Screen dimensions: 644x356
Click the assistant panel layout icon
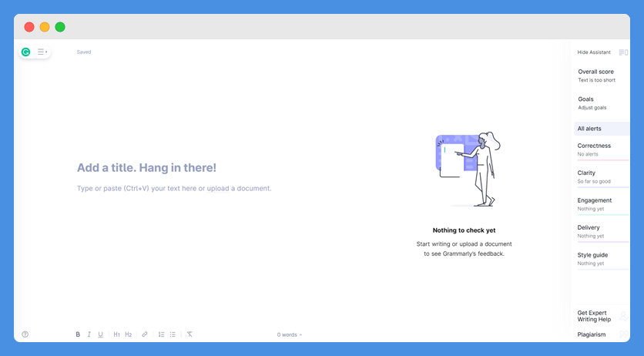pos(623,52)
